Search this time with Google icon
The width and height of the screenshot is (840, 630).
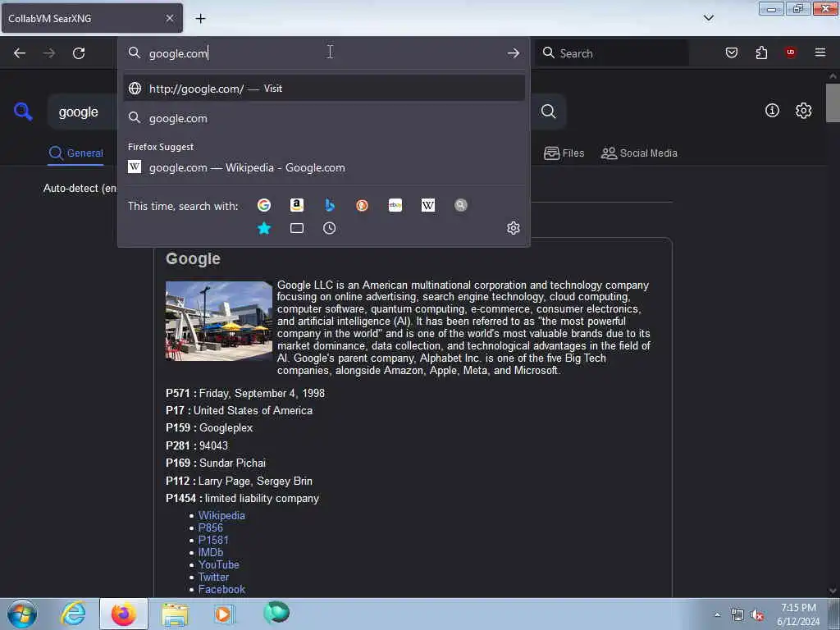tap(264, 205)
